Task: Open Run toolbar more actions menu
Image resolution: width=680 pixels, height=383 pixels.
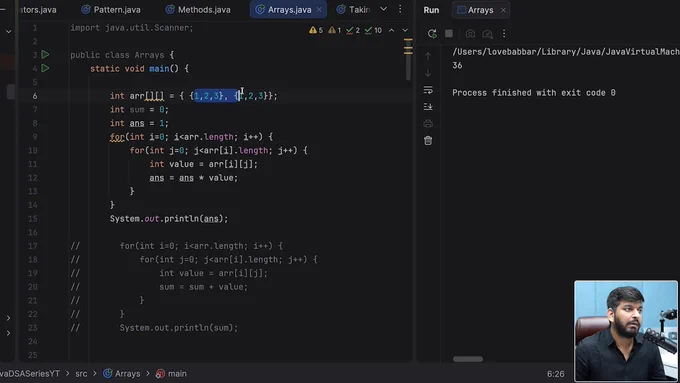Action: point(504,33)
